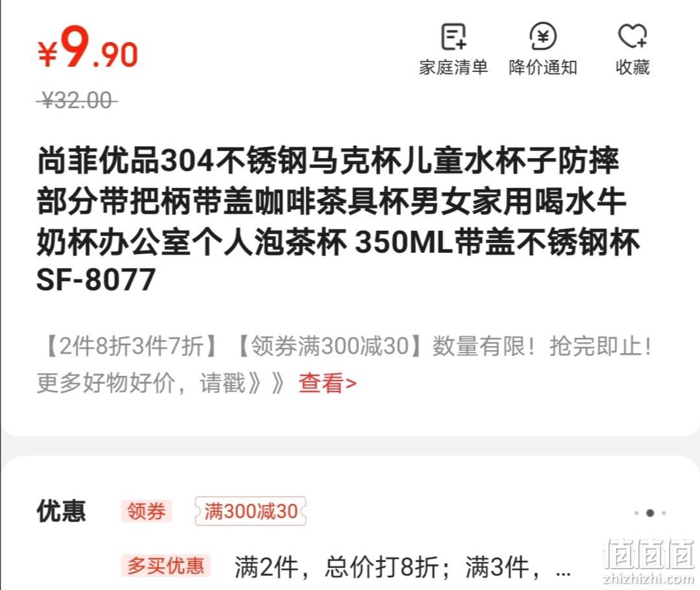The image size is (700, 590).
Task: Tap the 2件8折3件7折 promo text
Action: pyautogui.click(x=132, y=346)
